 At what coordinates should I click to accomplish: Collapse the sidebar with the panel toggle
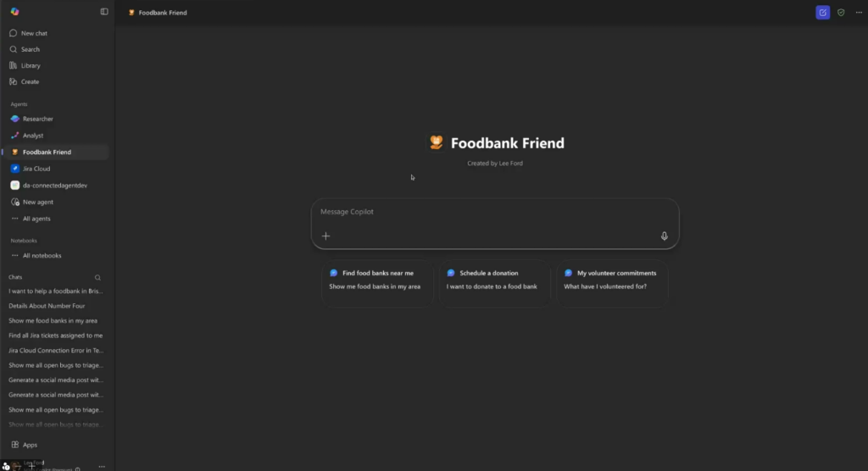coord(104,12)
